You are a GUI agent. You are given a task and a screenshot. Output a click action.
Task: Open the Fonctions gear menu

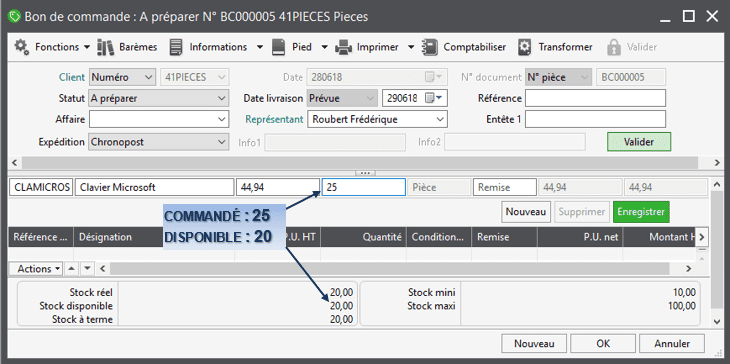pos(21,47)
